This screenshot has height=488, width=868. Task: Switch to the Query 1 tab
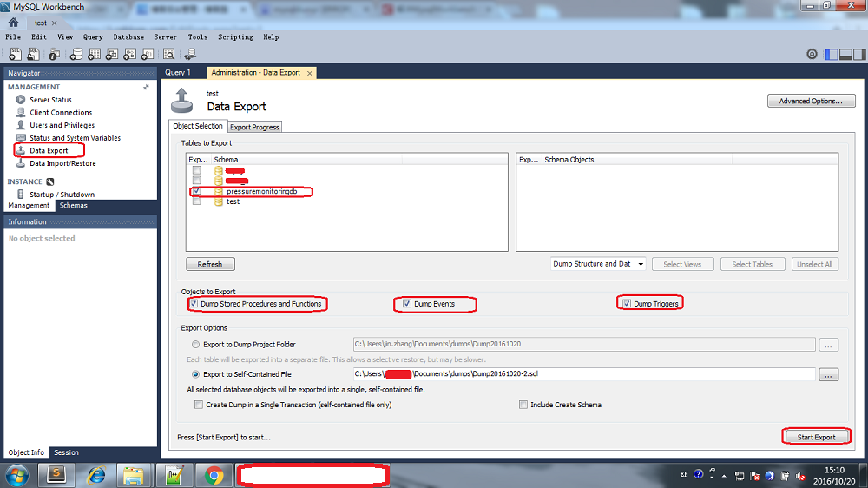tap(178, 73)
